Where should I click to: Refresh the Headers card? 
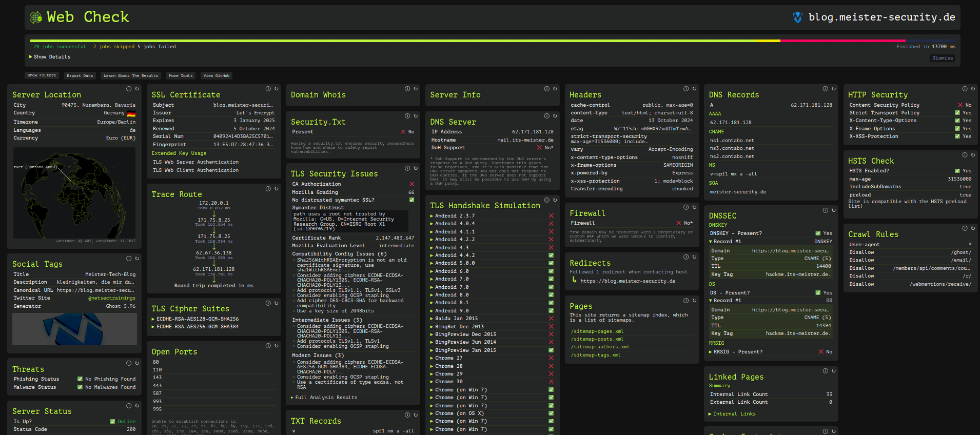[x=694, y=89]
